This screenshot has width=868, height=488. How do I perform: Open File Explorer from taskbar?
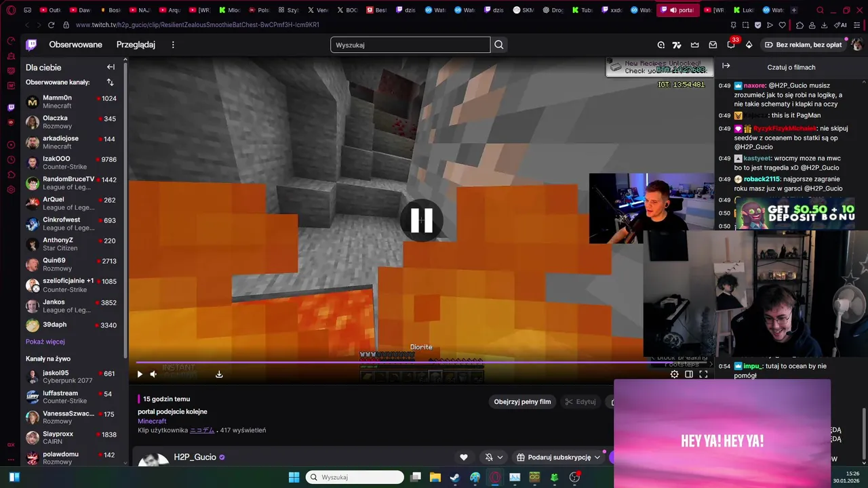pos(435,477)
